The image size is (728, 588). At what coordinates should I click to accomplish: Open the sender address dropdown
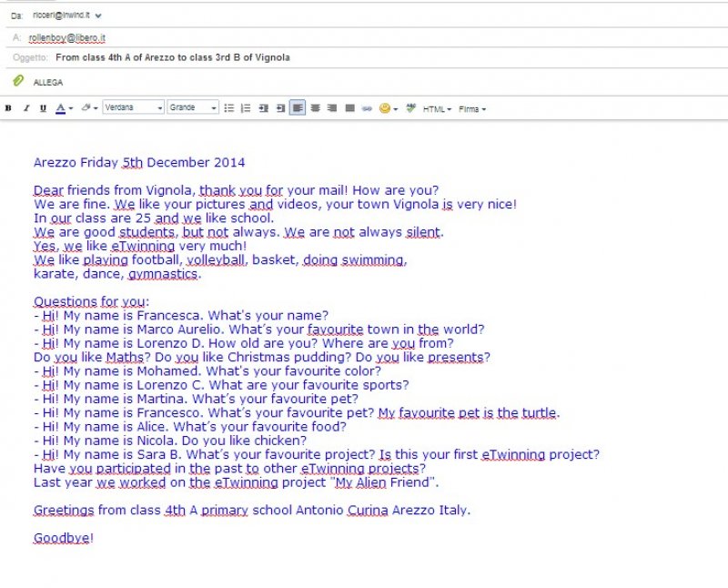(98, 15)
